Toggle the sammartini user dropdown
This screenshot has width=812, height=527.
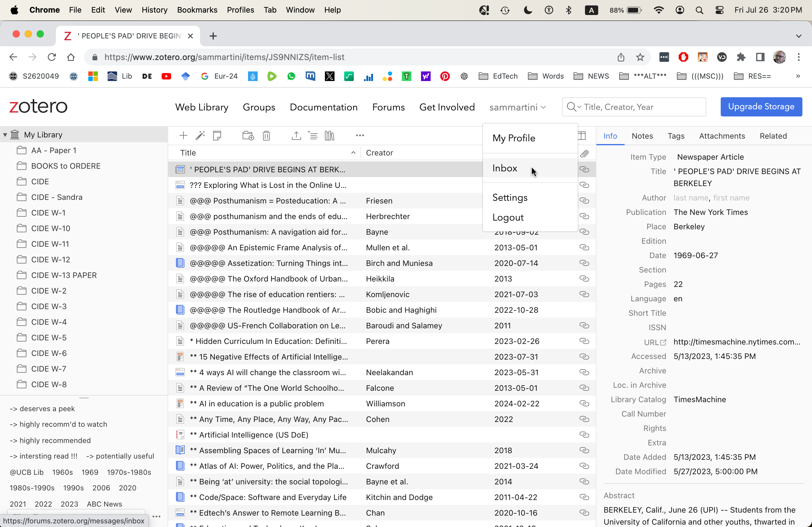[x=518, y=107]
